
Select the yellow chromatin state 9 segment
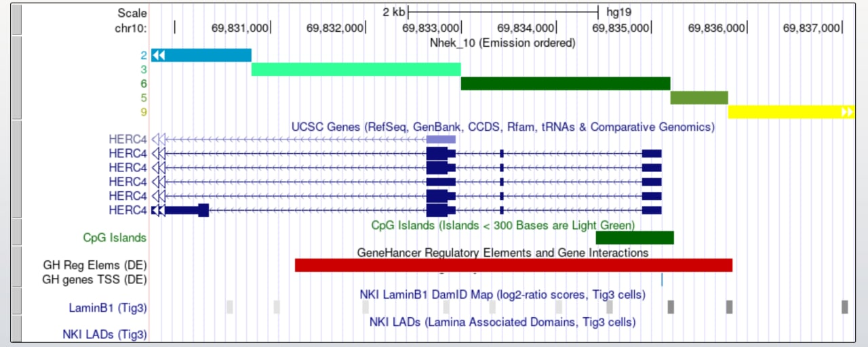[791, 112]
